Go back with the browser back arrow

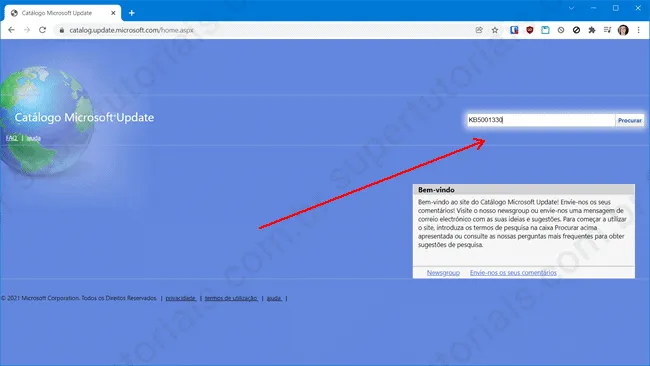pos(11,30)
